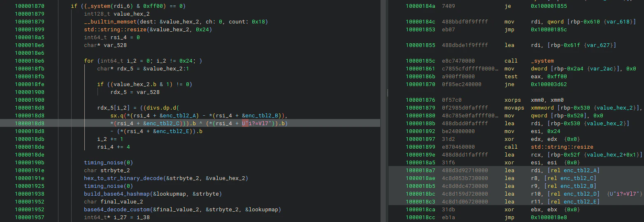Screen dimensions: 644x222
Task: Select disassembly address 10000184a
Action: click(x=421, y=6)
